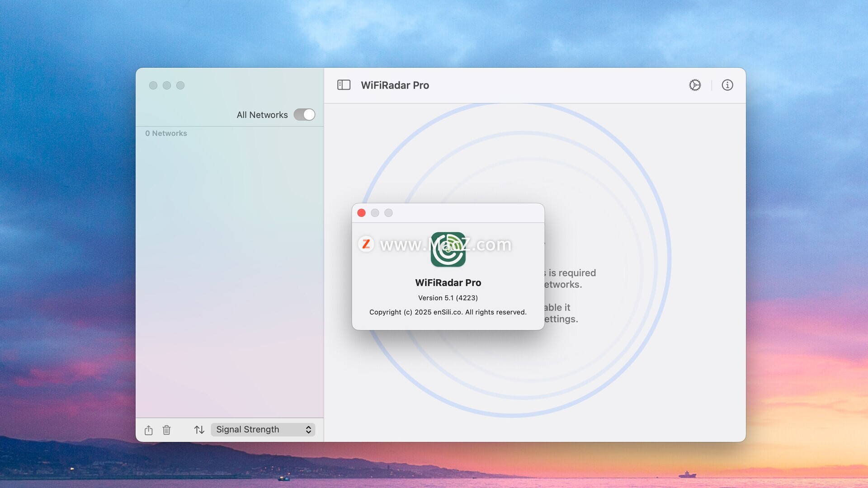The height and width of the screenshot is (488, 868).
Task: Click the About dialog's gray minimize button
Action: pyautogui.click(x=375, y=213)
